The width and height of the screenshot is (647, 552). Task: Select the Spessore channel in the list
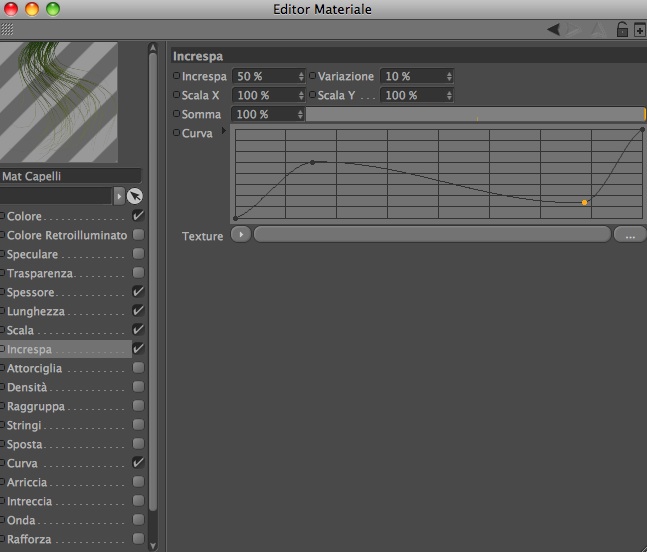31,292
